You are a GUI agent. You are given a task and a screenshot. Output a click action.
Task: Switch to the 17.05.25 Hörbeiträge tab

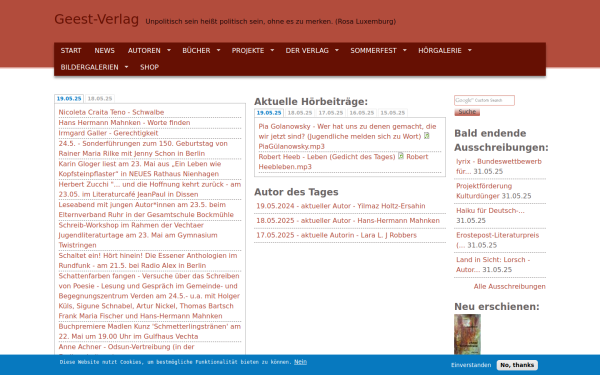331,113
